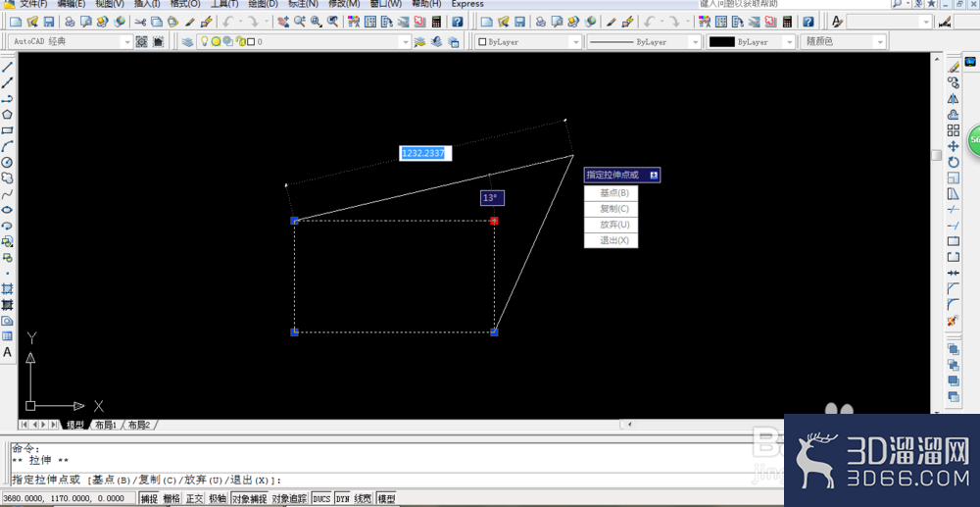Choose 退出(X) in the grip menu
This screenshot has width=980, height=507.
[x=612, y=240]
